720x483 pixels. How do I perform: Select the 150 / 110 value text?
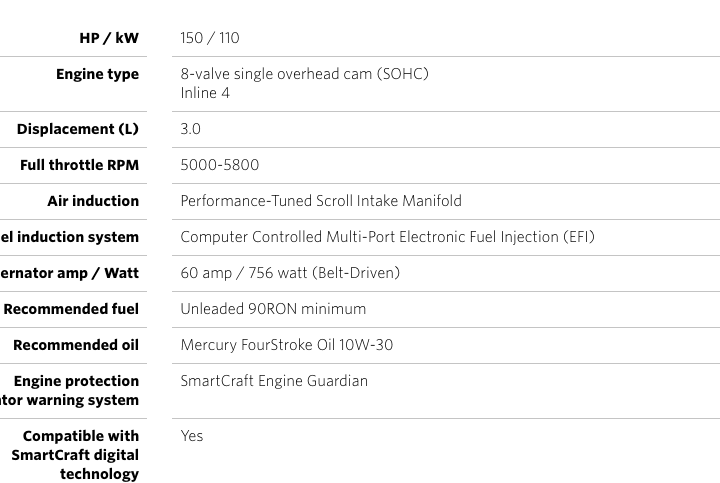(210, 38)
